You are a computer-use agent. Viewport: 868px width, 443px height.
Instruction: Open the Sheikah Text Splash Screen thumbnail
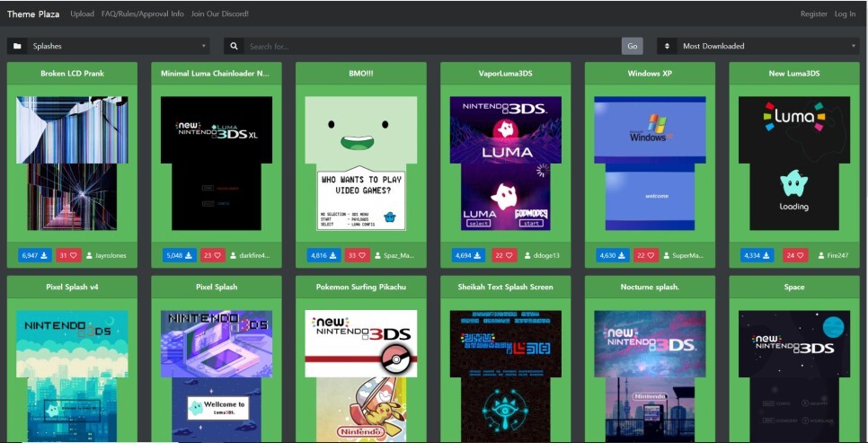(505, 376)
